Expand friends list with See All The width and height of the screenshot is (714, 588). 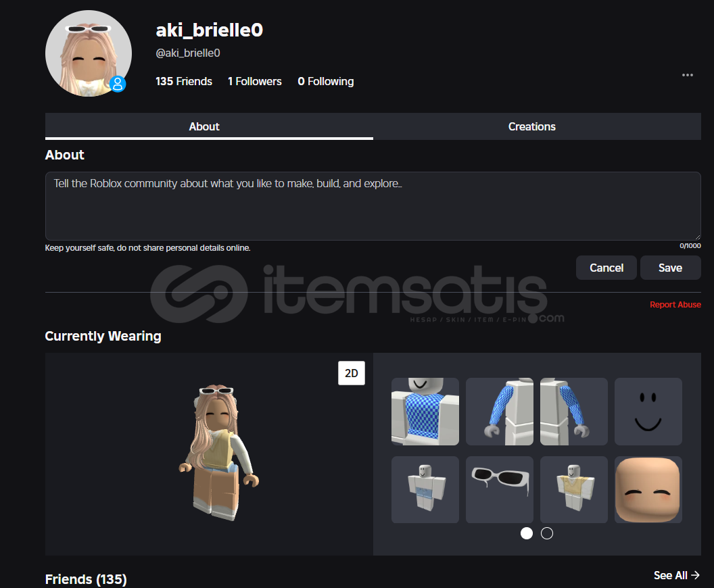676,575
